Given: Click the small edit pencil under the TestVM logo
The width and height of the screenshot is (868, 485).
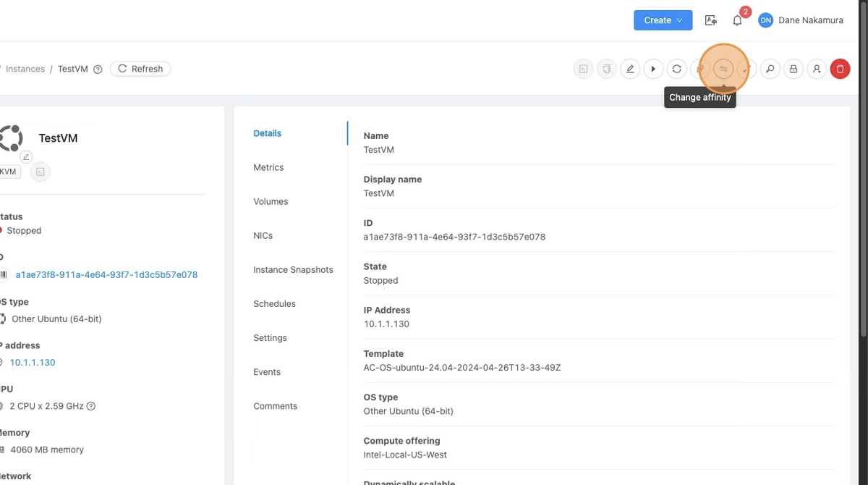Looking at the screenshot, I should pyautogui.click(x=26, y=157).
